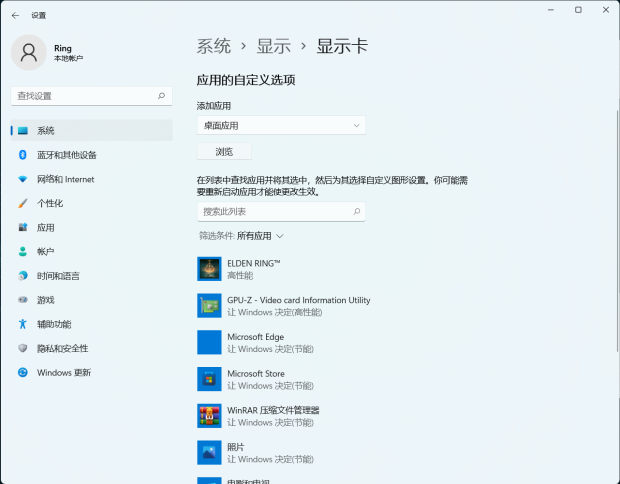Navigate to Windows 更新 page
Image resolution: width=620 pixels, height=484 pixels.
pyautogui.click(x=92, y=372)
